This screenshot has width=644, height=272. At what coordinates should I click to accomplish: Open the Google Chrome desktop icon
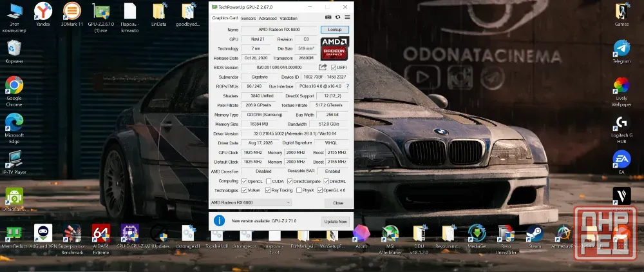click(x=14, y=91)
